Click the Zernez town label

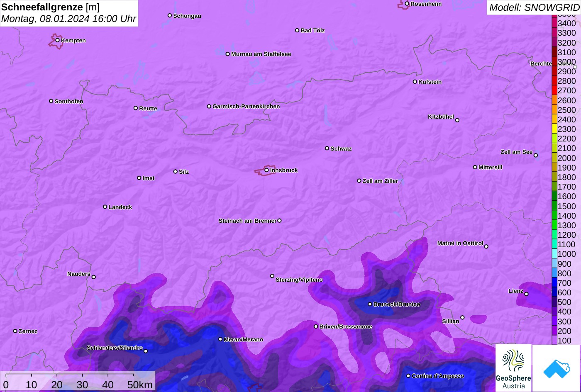coord(28,331)
